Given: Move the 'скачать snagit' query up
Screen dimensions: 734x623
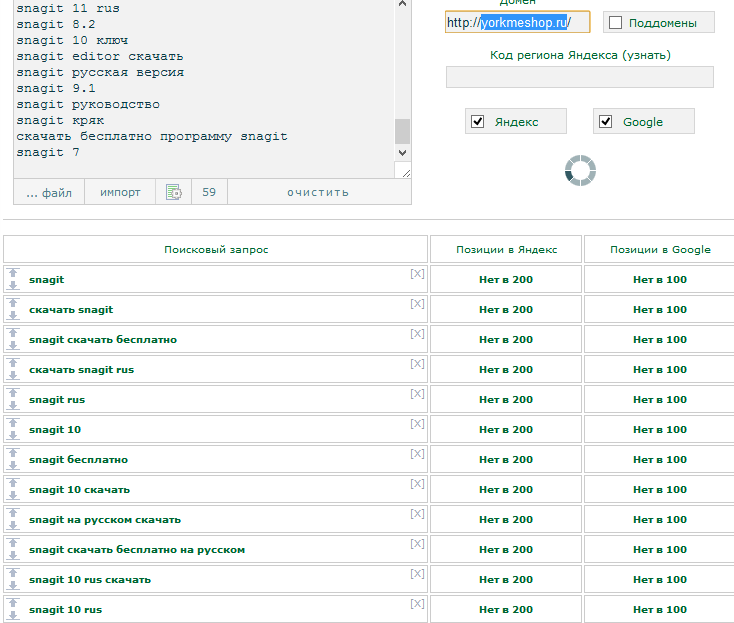Looking at the screenshot, I should (x=13, y=302).
